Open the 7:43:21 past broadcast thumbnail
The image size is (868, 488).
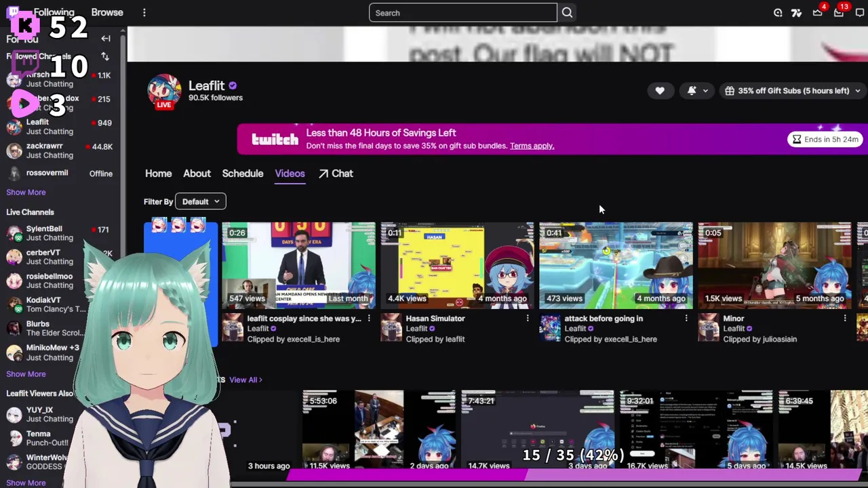pos(538,431)
